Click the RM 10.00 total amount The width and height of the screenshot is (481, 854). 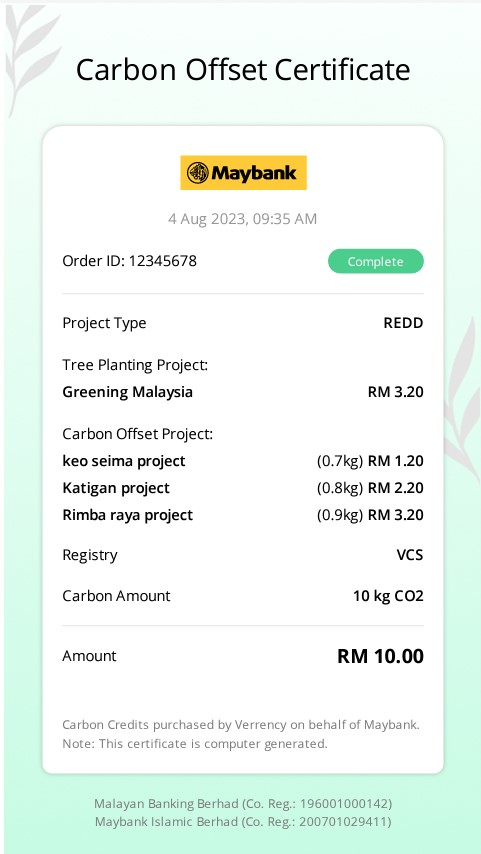tap(380, 656)
